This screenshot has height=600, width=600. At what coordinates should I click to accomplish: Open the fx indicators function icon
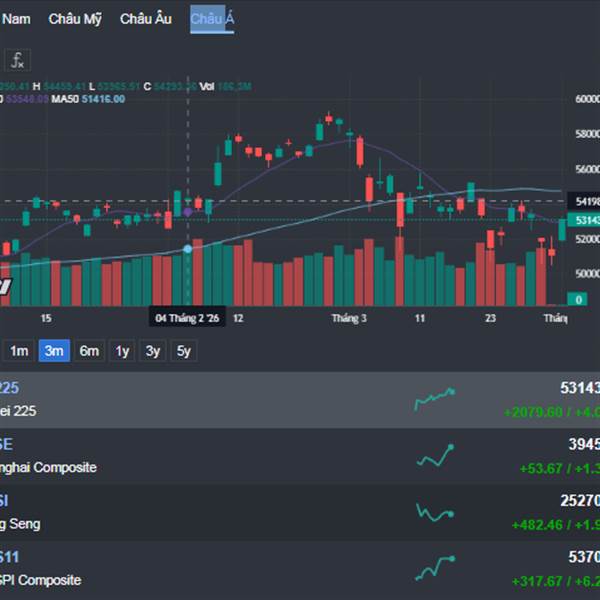click(x=17, y=60)
